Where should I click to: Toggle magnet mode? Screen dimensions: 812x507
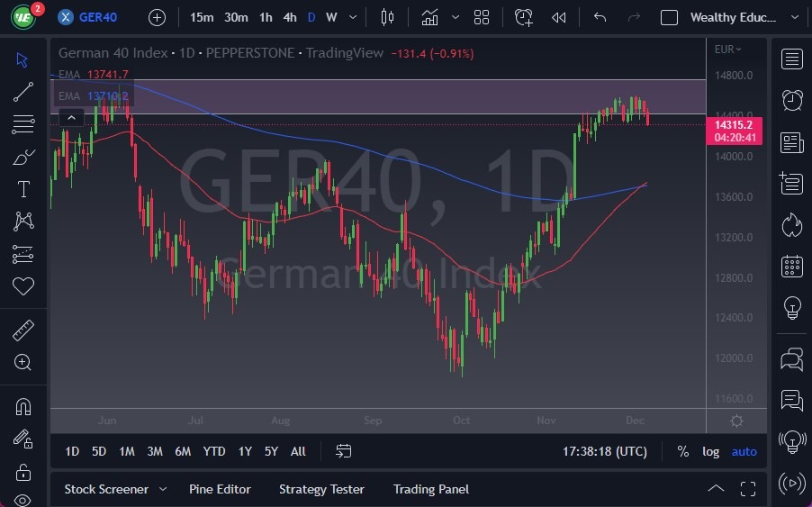(x=23, y=407)
